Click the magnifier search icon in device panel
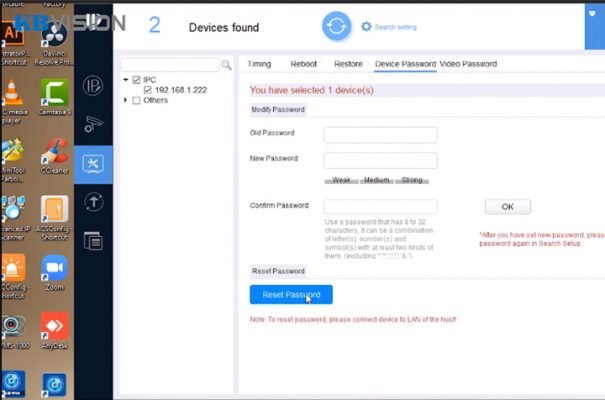Image resolution: width=605 pixels, height=400 pixels. click(226, 65)
